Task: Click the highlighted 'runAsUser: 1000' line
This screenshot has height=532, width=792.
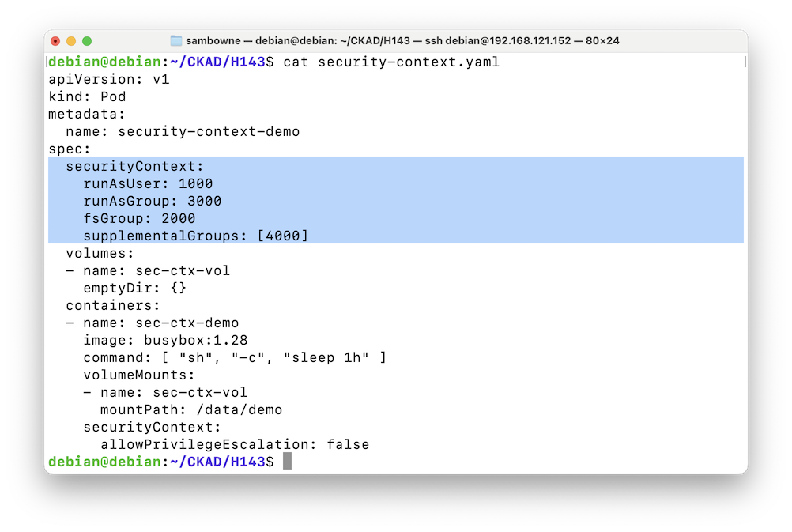Action: tap(148, 183)
